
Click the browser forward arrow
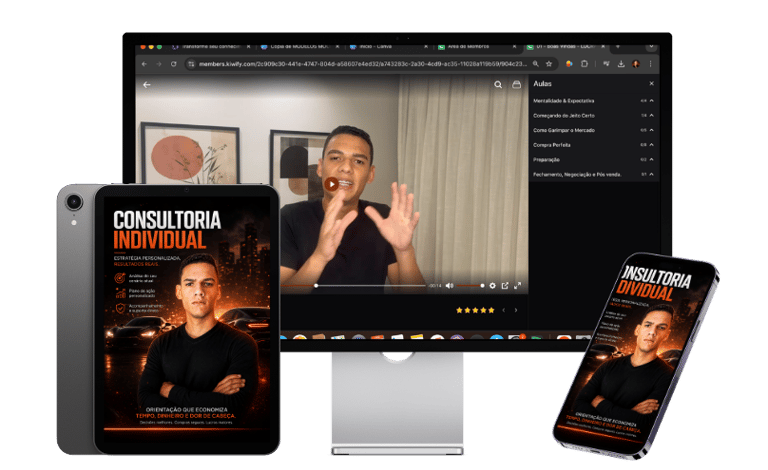point(159,64)
